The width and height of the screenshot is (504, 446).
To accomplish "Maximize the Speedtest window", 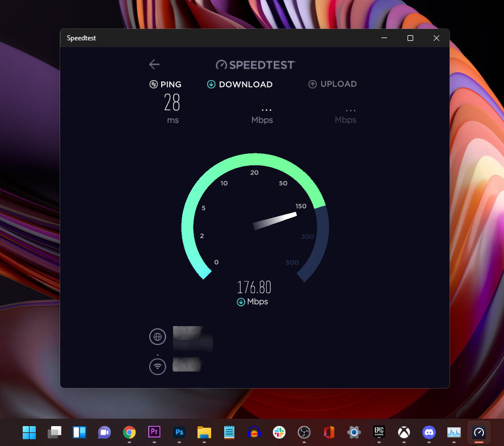I will point(410,38).
